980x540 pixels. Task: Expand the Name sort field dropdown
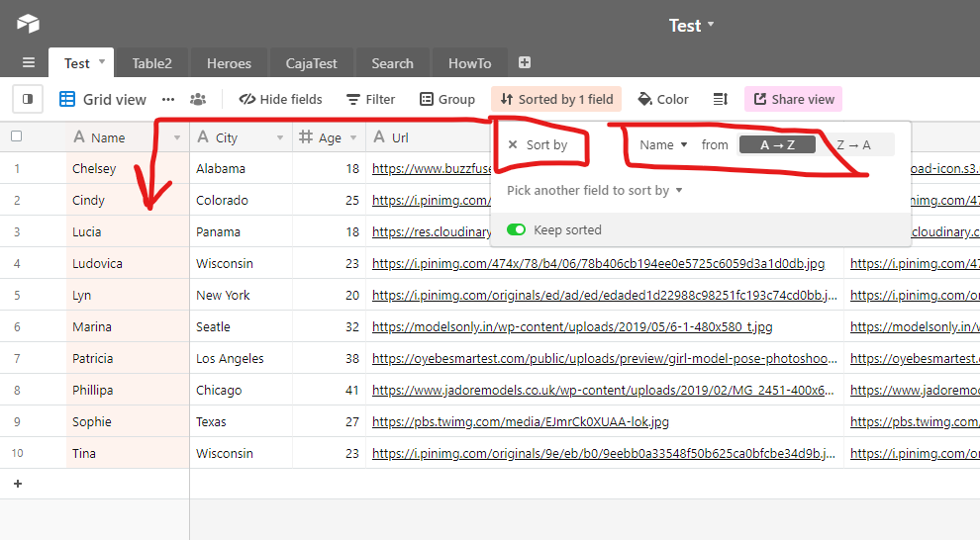click(x=663, y=145)
